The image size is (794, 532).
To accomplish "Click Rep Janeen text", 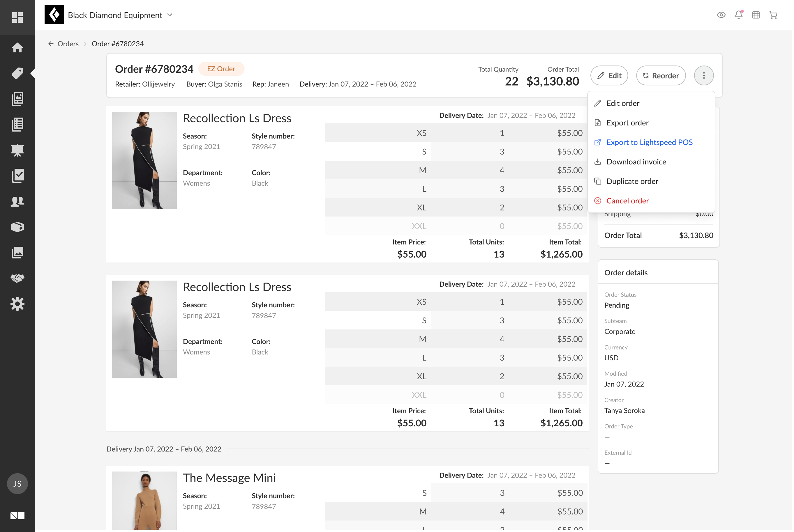I will click(271, 84).
